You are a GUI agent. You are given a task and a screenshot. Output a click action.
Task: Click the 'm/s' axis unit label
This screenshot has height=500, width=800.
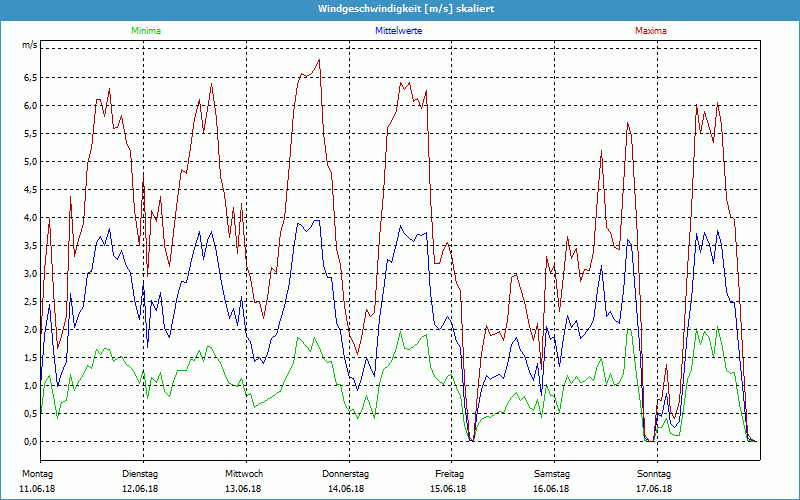click(30, 45)
